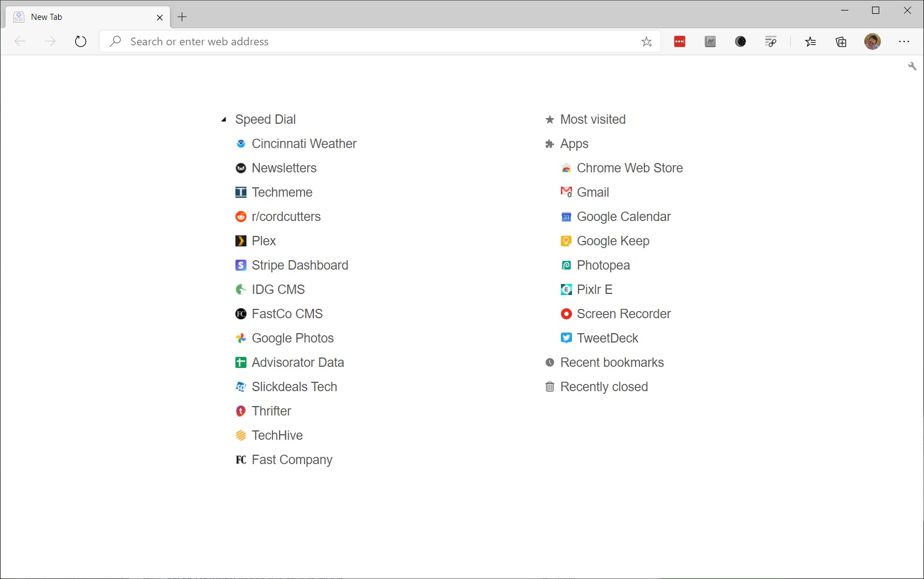Image resolution: width=924 pixels, height=579 pixels.
Task: Add this page to favorites
Action: tap(647, 41)
